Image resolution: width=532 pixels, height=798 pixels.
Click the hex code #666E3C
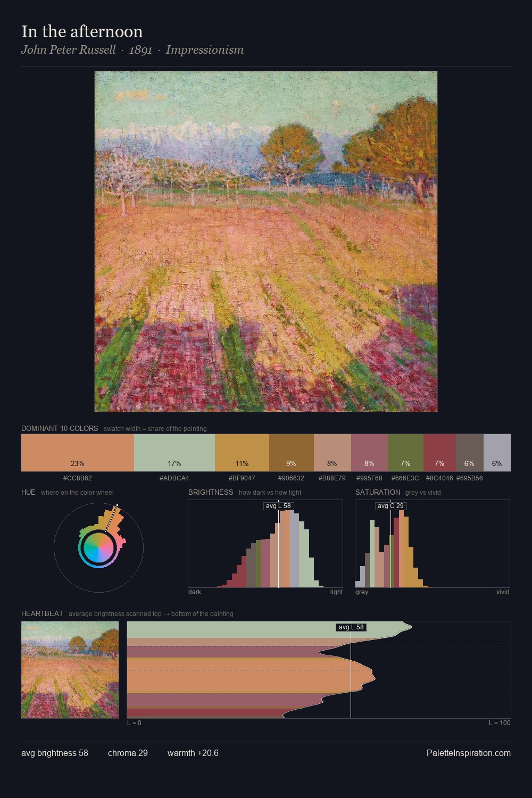click(x=405, y=478)
